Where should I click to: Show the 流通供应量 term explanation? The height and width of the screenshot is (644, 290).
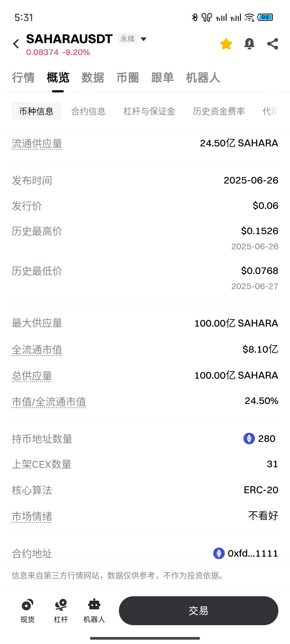[37, 144]
